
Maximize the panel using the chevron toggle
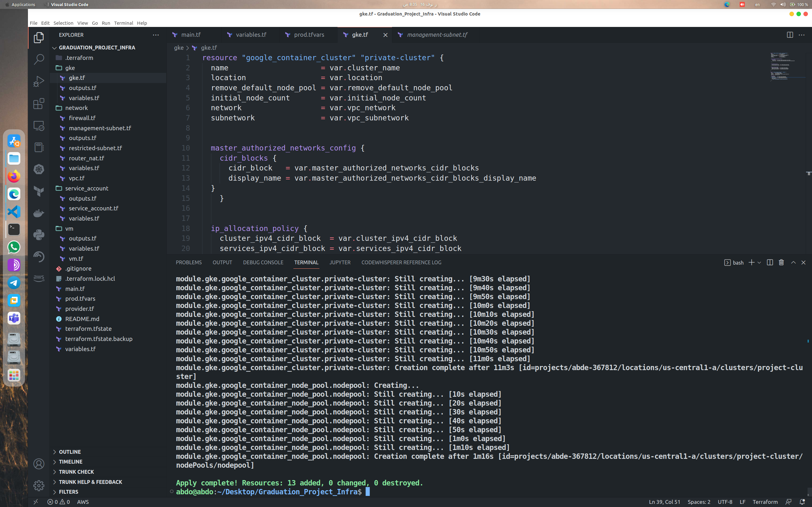click(793, 263)
